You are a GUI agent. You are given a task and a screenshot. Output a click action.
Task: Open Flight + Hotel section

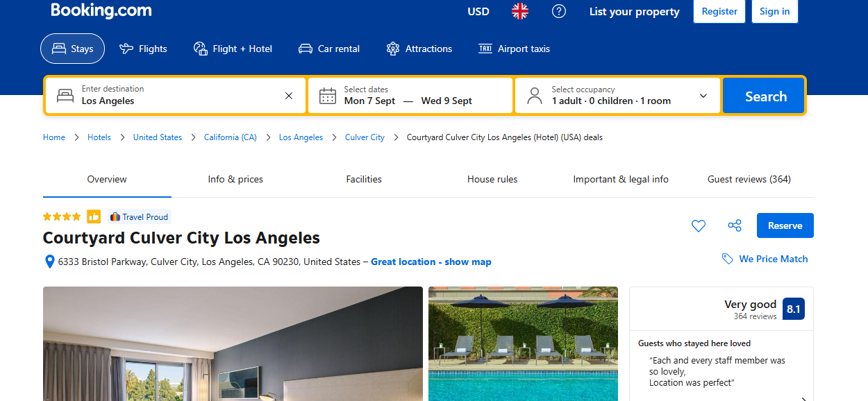pyautogui.click(x=233, y=49)
